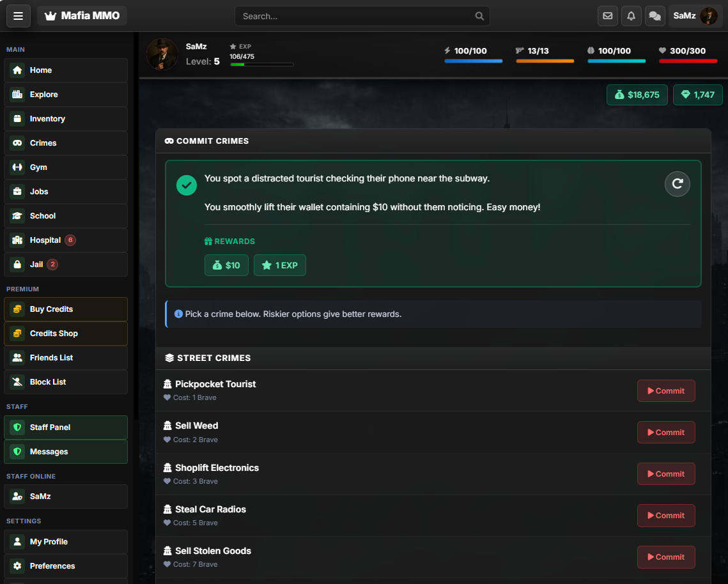Open the SaMz user menu dropdown
Viewport: 728px width, 584px height.
tap(695, 16)
